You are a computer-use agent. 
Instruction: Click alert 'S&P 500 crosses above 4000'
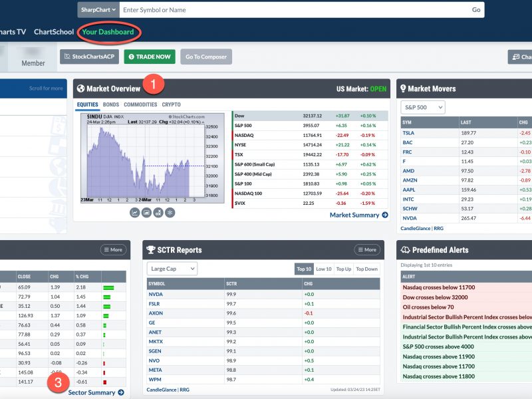438,346
